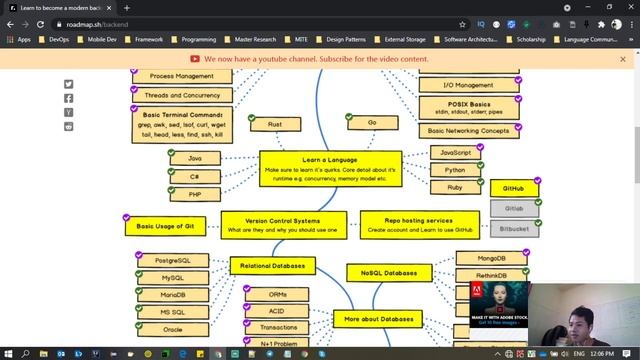This screenshot has height=360, width=640.
Task: Select the Learn to become a modern backend tab
Action: coord(60,8)
